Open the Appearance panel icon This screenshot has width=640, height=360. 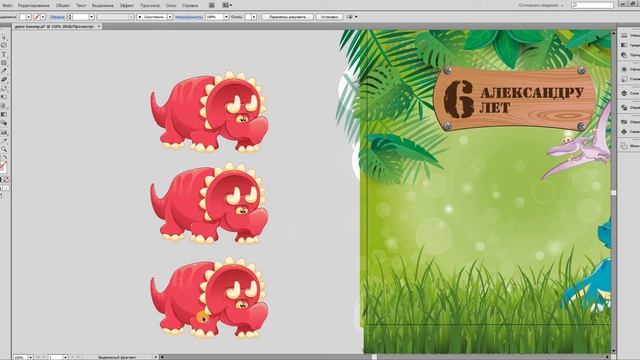[x=624, y=69]
